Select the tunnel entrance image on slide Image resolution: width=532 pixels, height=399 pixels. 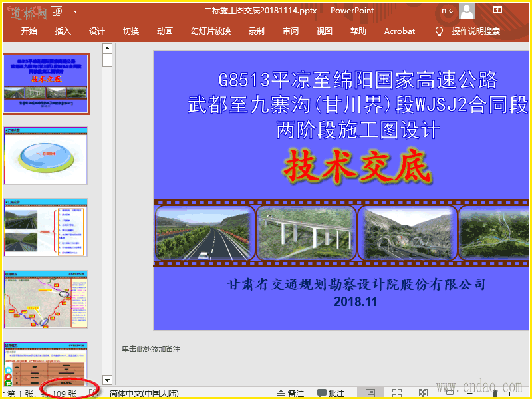[408, 233]
